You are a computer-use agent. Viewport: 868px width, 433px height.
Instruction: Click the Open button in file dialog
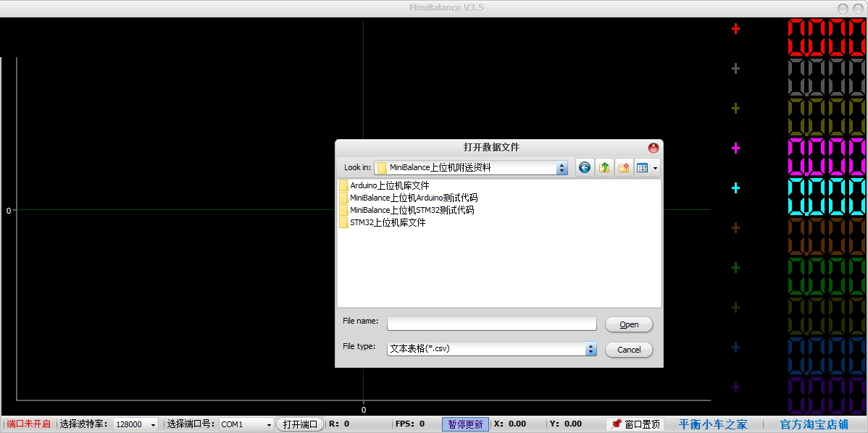[x=629, y=324]
